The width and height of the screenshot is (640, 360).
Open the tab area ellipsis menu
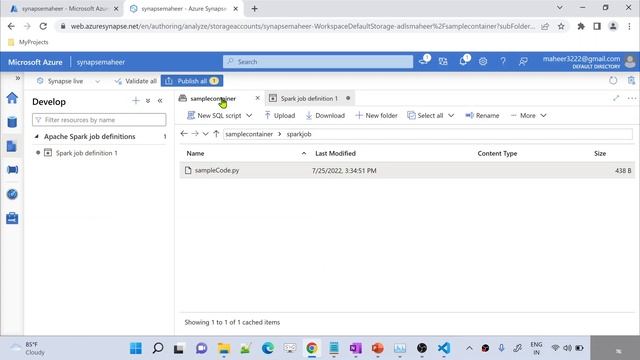pos(632,98)
